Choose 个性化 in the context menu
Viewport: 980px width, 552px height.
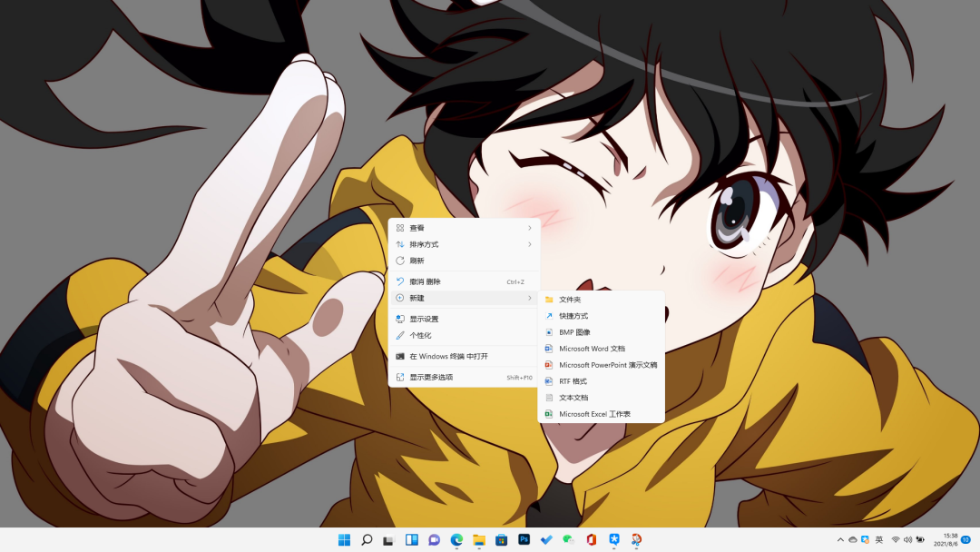click(x=420, y=335)
